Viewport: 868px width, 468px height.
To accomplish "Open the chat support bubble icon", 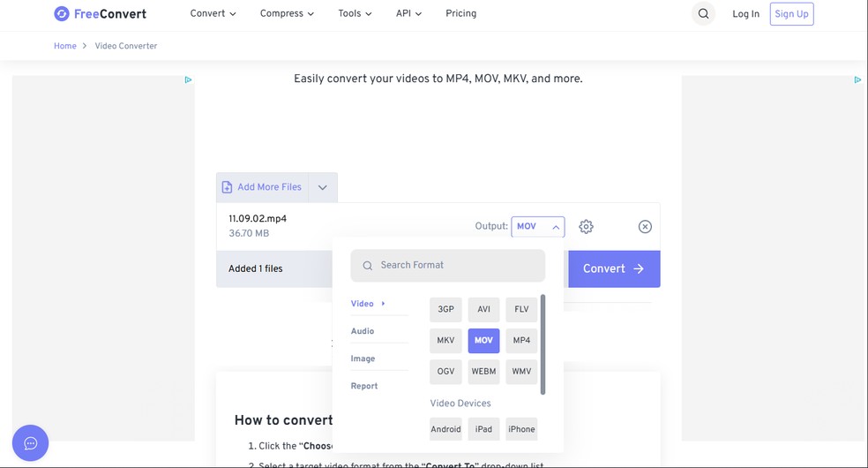I will (x=31, y=442).
